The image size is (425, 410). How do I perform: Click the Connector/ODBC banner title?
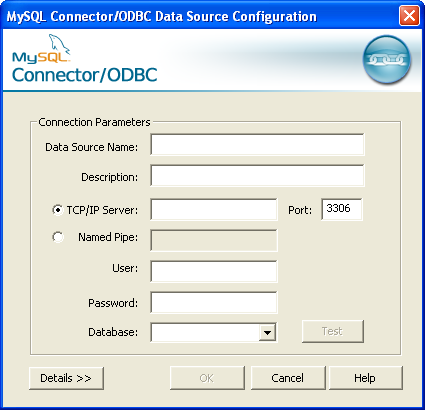click(85, 75)
